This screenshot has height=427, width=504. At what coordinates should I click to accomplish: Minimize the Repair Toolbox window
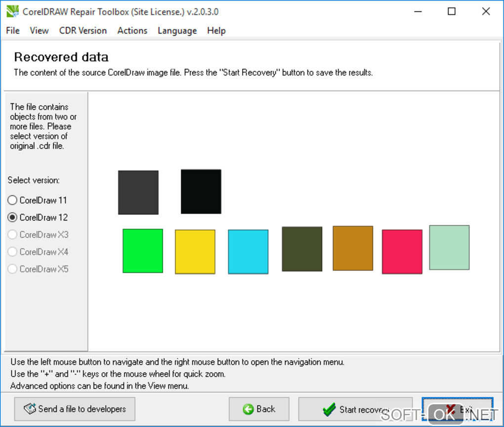pos(418,11)
